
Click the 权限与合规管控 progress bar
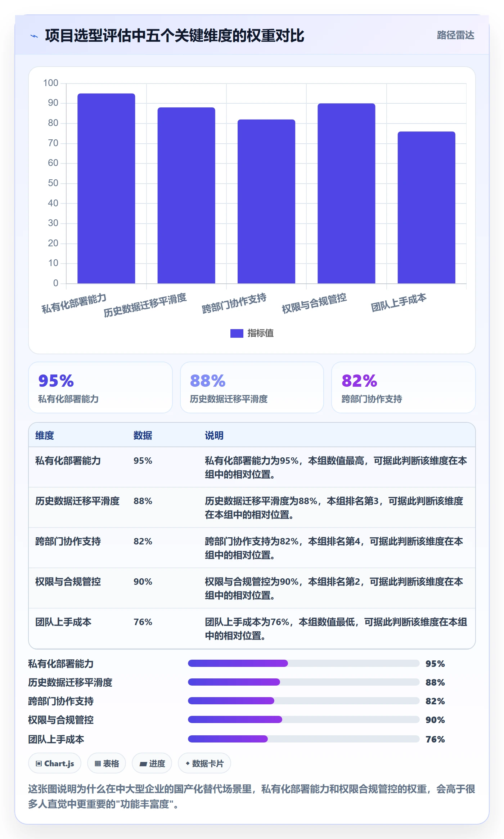point(304,719)
